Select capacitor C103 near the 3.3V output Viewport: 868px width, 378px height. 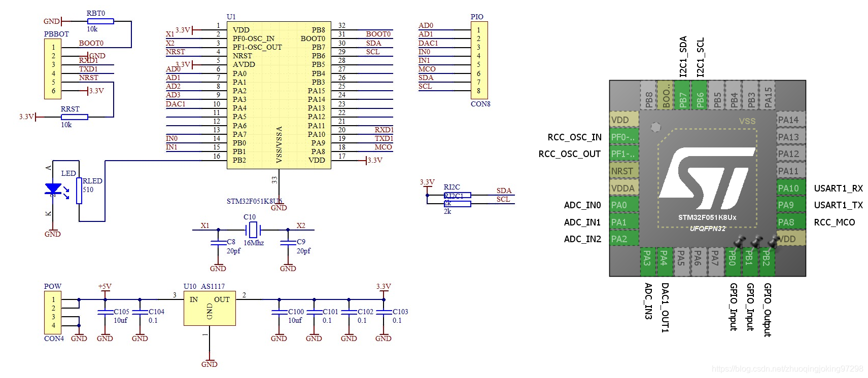pyautogui.click(x=384, y=313)
